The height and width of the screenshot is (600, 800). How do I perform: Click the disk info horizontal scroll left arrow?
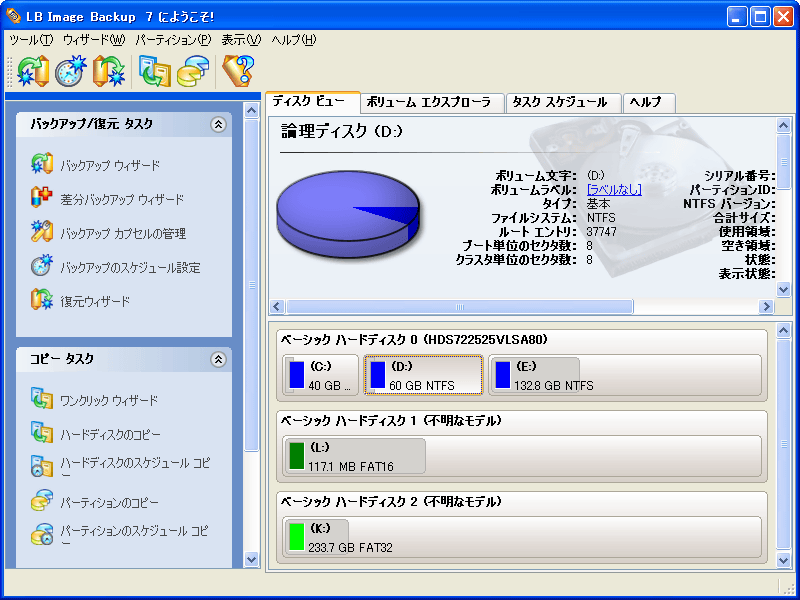277,307
